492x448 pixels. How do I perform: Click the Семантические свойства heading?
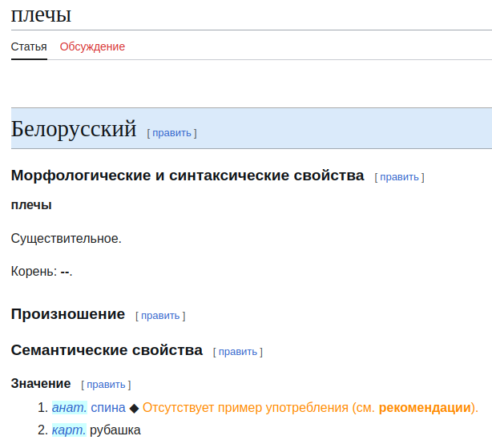[107, 350]
